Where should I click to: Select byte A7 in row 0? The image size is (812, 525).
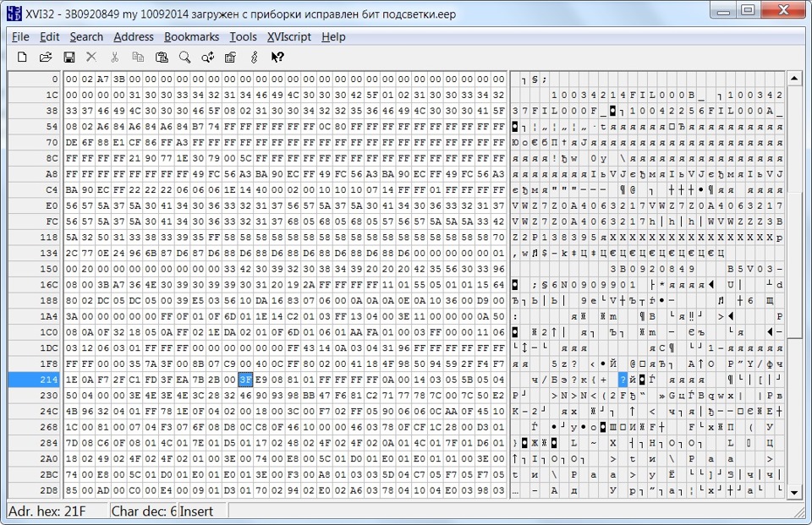coord(103,79)
